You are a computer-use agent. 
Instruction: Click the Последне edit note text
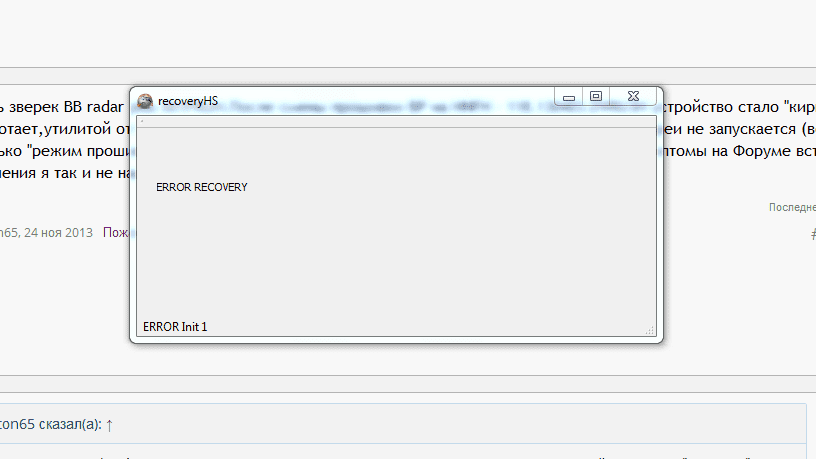tap(792, 207)
